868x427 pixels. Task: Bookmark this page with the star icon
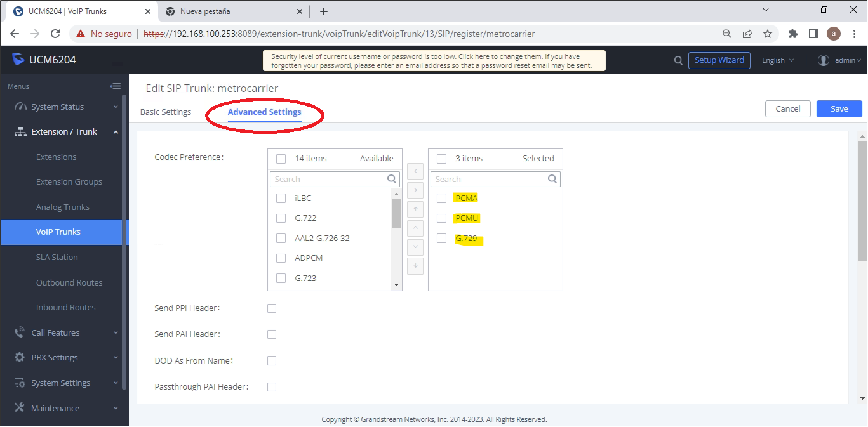tap(768, 34)
